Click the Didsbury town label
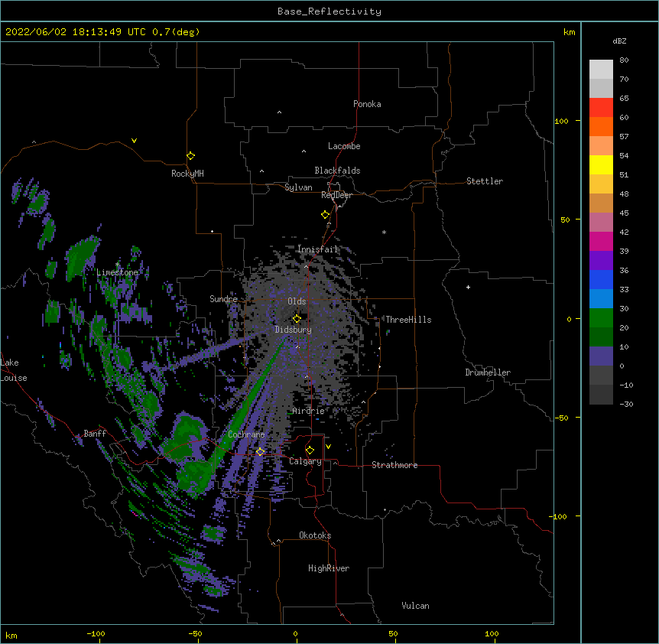This screenshot has height=644, width=659. (293, 330)
